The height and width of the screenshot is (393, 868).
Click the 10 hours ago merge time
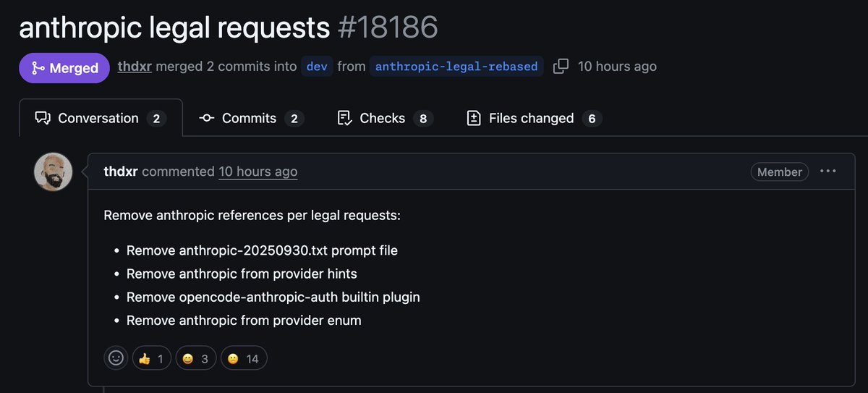[617, 66]
